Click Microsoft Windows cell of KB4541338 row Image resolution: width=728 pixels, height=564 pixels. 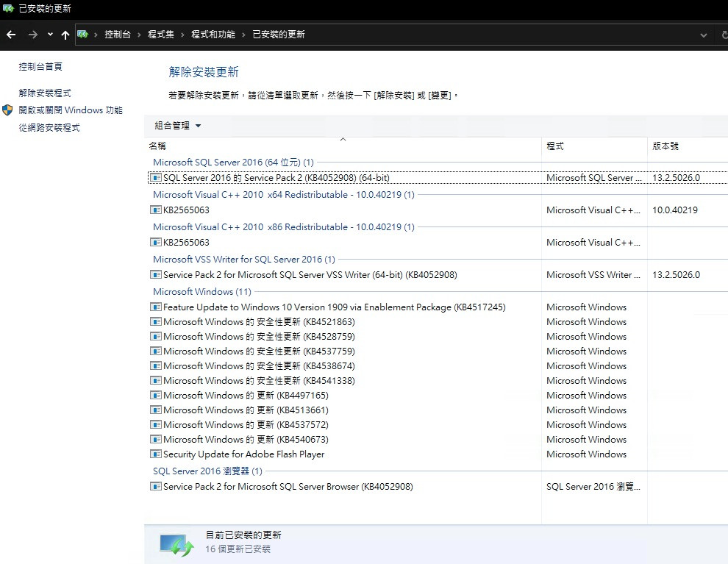[586, 381]
